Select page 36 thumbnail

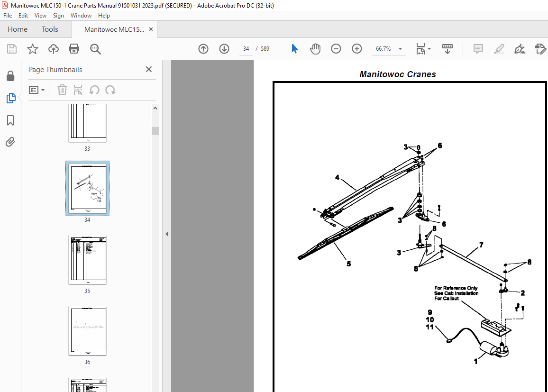coord(87,331)
